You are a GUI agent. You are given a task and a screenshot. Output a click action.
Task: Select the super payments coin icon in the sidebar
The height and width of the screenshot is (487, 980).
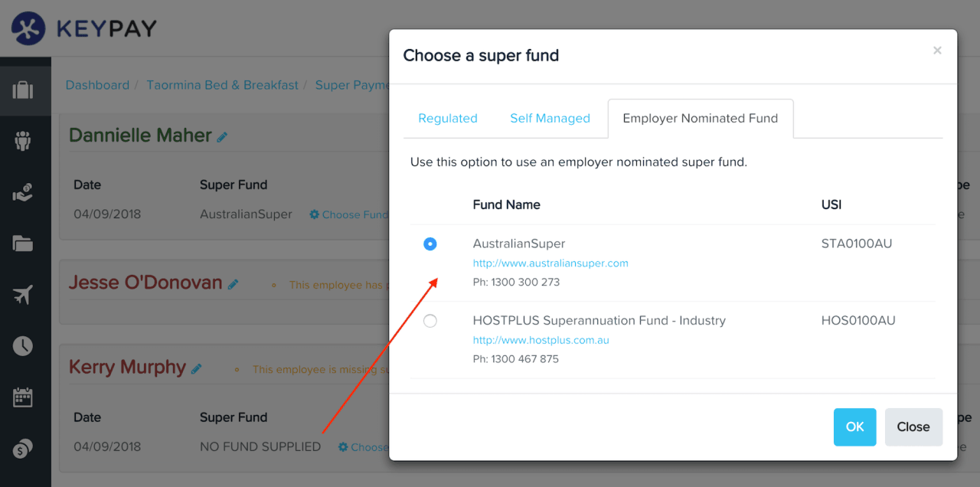pos(25,448)
